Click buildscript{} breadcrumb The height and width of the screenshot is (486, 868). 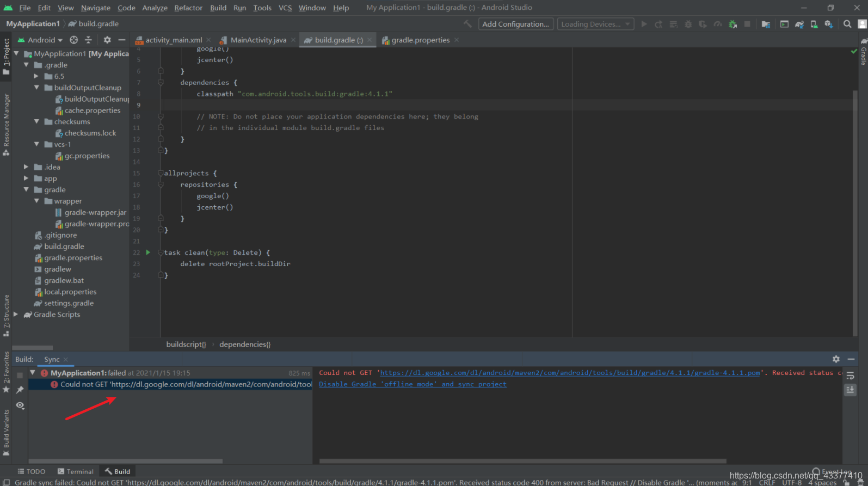[186, 344]
